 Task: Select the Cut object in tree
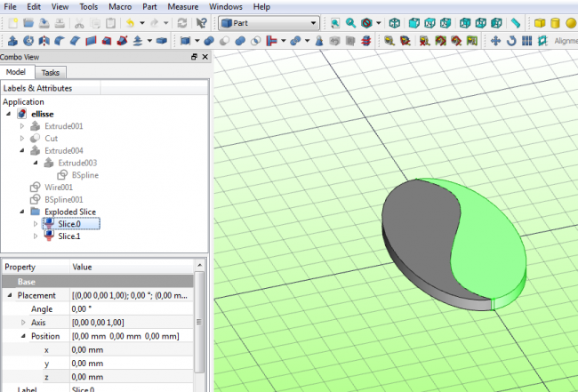pos(51,139)
